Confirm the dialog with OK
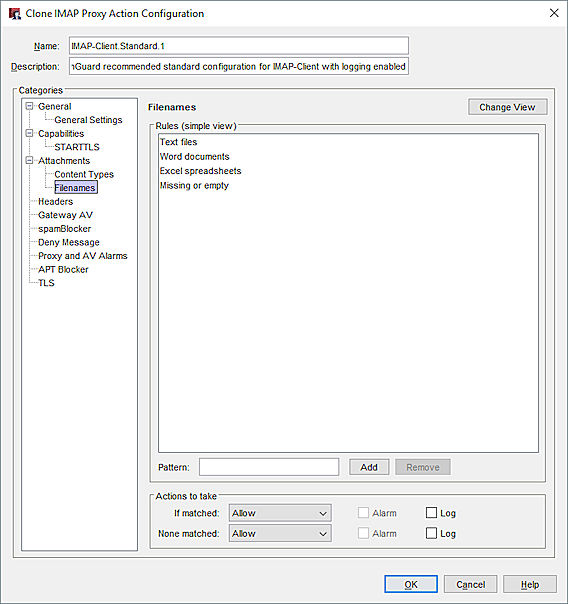This screenshot has width=568, height=604. click(411, 584)
